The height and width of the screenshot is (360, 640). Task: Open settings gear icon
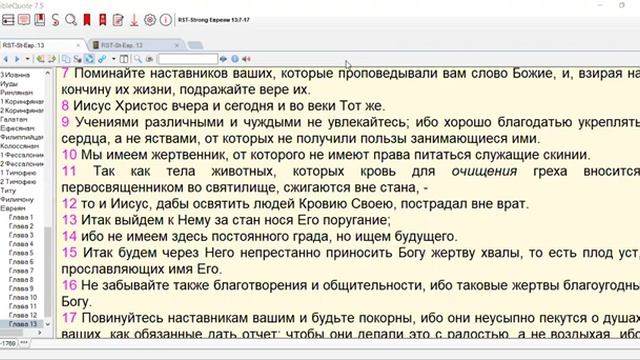(150, 20)
